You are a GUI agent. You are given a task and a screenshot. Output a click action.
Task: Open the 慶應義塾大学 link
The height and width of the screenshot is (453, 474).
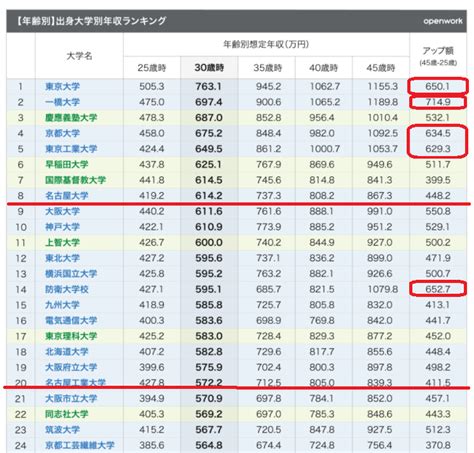71,118
